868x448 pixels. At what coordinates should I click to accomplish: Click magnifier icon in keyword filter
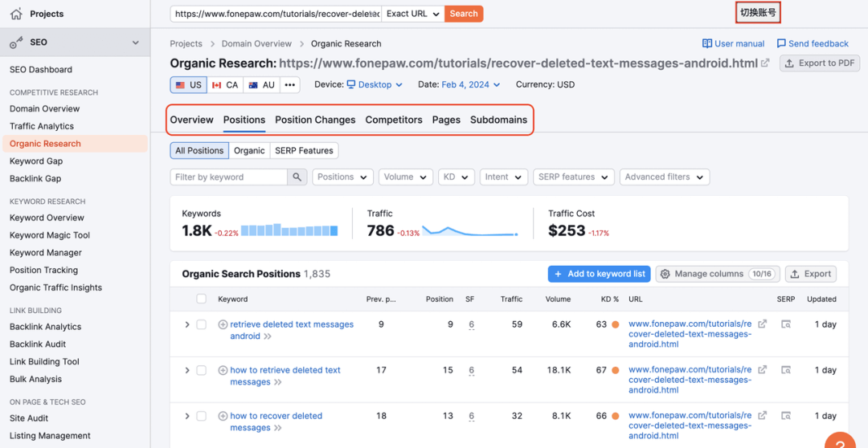pyautogui.click(x=297, y=177)
